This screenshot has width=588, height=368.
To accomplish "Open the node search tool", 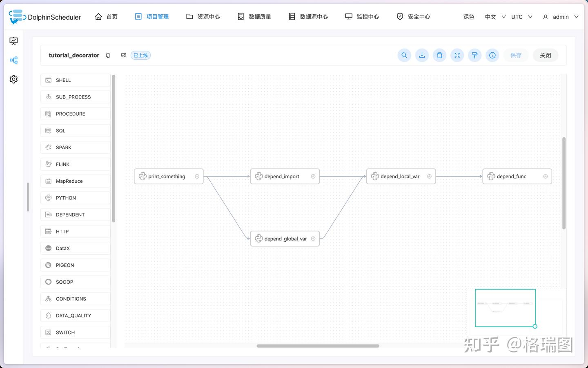I will (x=404, y=55).
